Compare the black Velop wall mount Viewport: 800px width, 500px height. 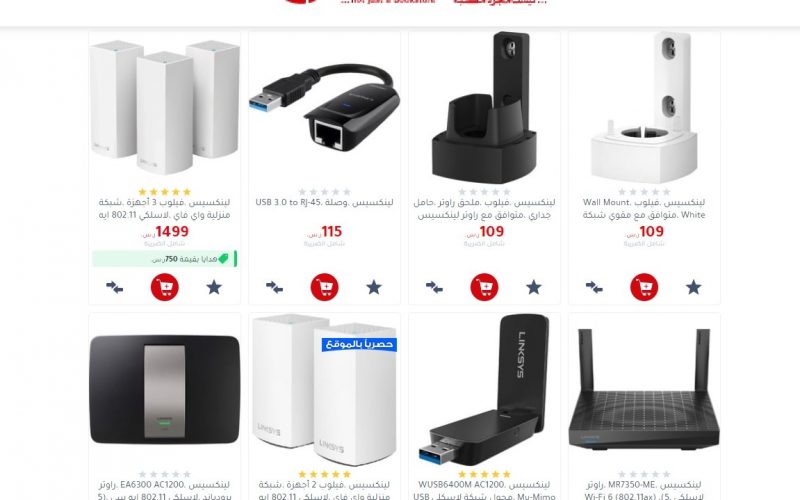[x=434, y=287]
